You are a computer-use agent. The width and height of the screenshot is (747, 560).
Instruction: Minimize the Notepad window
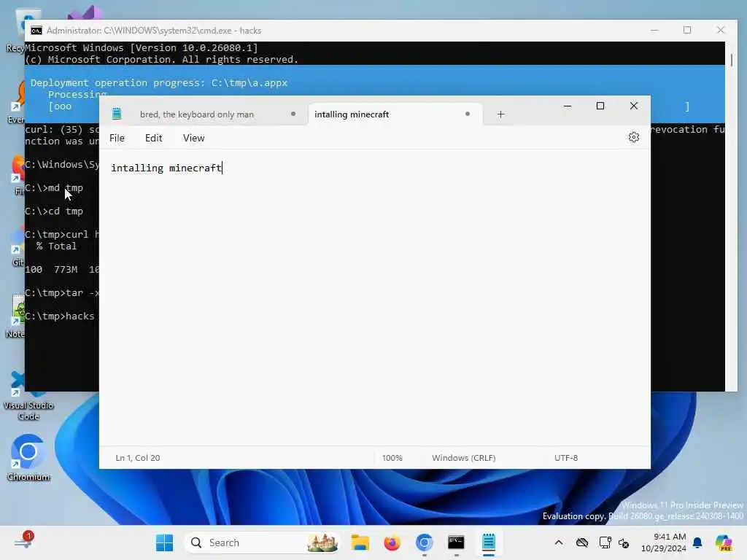pos(567,106)
